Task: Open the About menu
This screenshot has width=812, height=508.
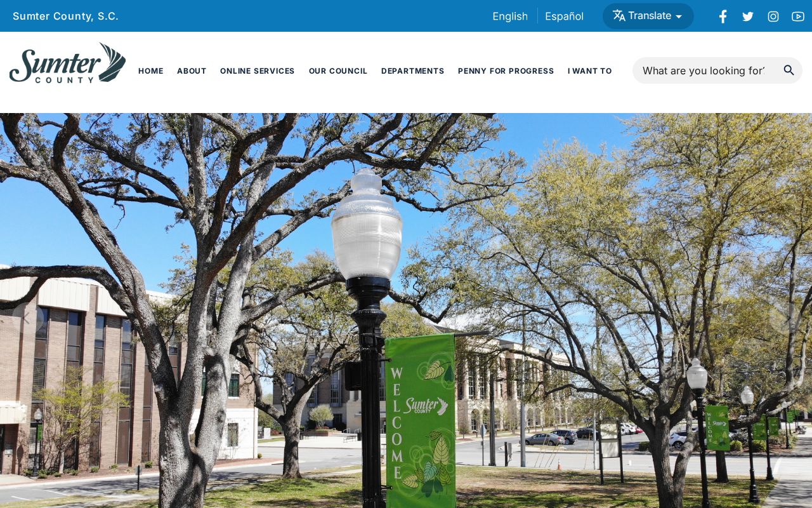Action: click(x=192, y=71)
